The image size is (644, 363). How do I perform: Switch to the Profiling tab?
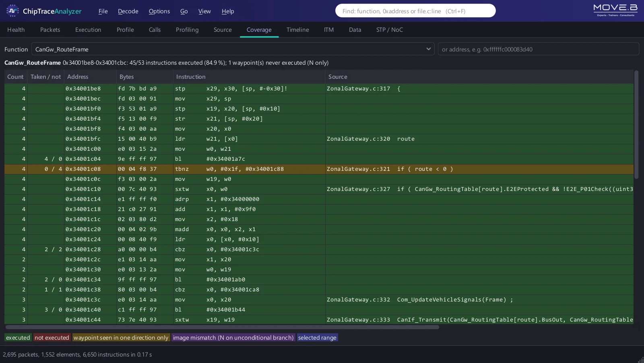(187, 30)
